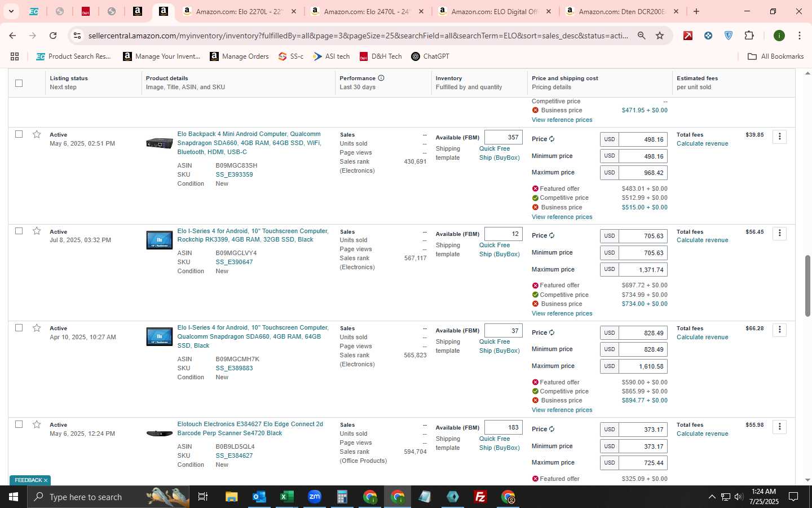Check the SS_E389883 listing checkbox
Screen dimensions: 812x508
pos(19,328)
